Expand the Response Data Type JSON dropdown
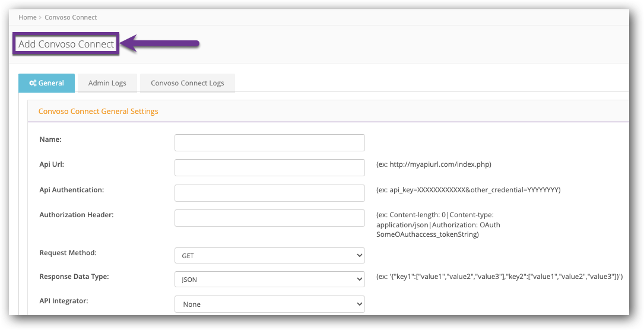The width and height of the screenshot is (644, 330). click(x=269, y=279)
